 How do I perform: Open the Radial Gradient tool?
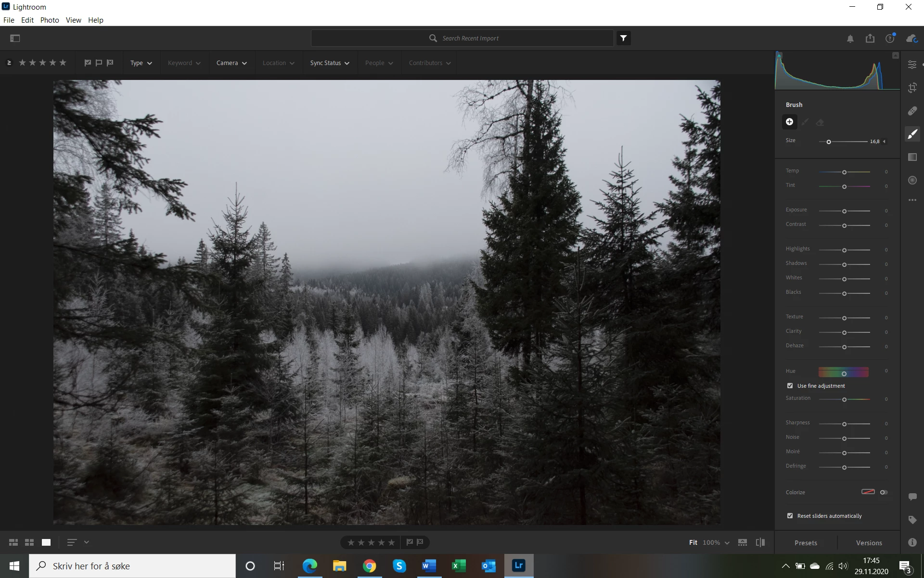(x=912, y=180)
